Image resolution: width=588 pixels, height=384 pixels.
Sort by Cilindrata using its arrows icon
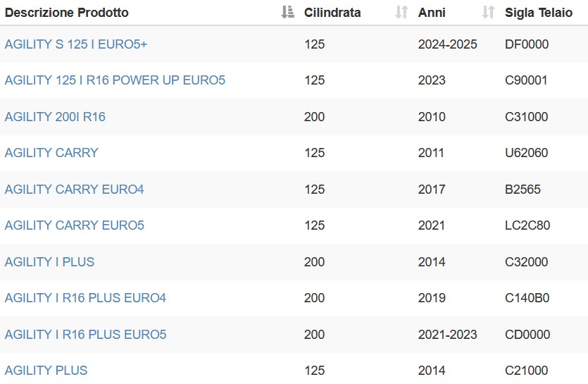pos(401,12)
